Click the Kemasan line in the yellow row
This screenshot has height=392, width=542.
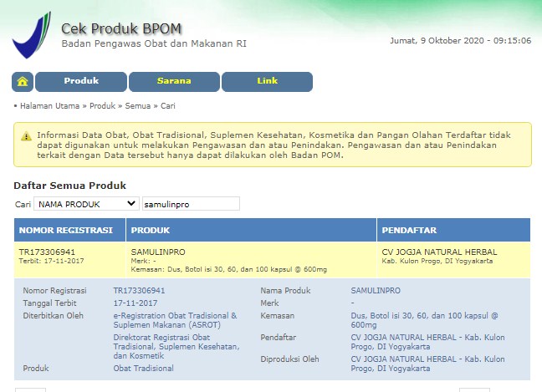[x=229, y=269]
